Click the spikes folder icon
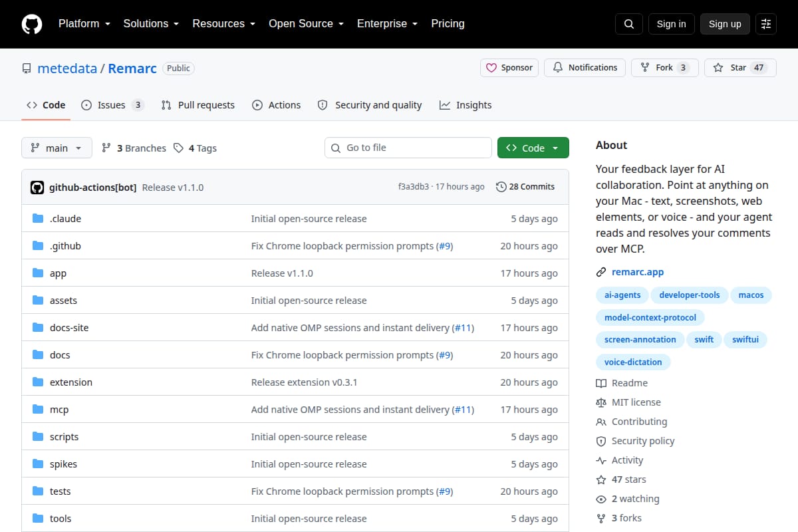The image size is (798, 532). pos(38,464)
